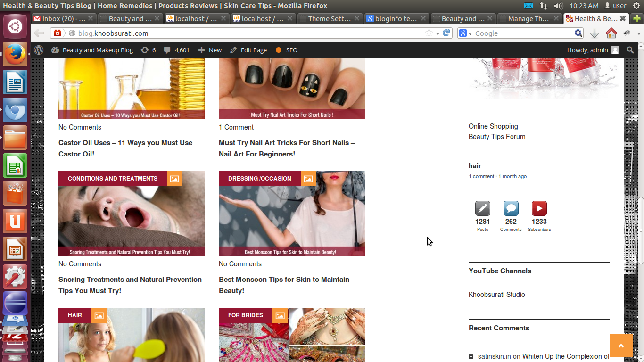Open the Castor Oil Uses article title

point(125,148)
